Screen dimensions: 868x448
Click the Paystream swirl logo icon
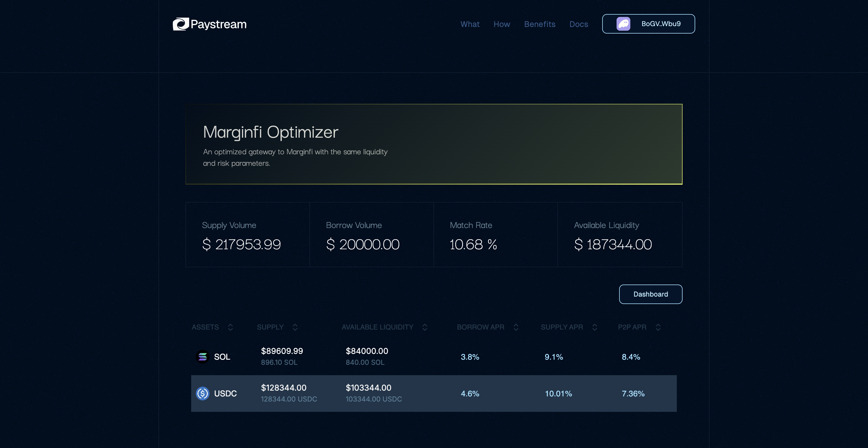point(181,24)
